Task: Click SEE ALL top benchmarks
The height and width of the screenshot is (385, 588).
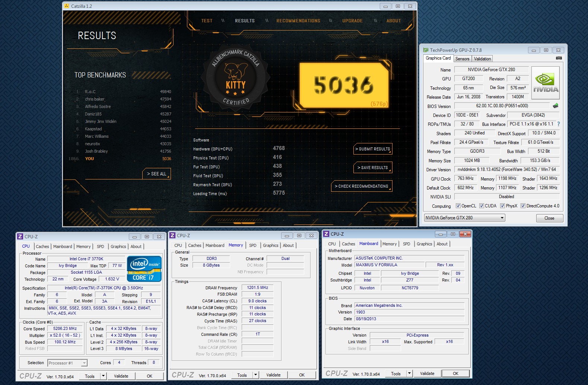Action: point(156,174)
